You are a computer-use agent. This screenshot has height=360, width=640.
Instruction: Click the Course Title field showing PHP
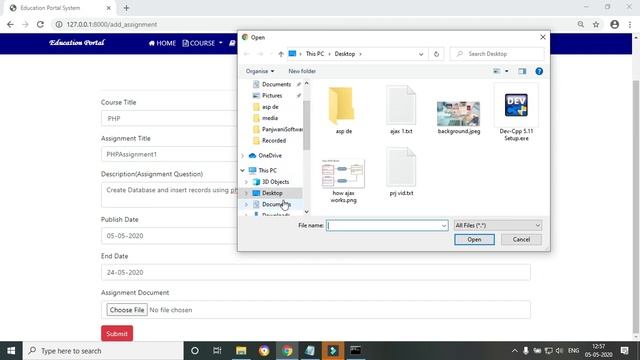(169, 118)
